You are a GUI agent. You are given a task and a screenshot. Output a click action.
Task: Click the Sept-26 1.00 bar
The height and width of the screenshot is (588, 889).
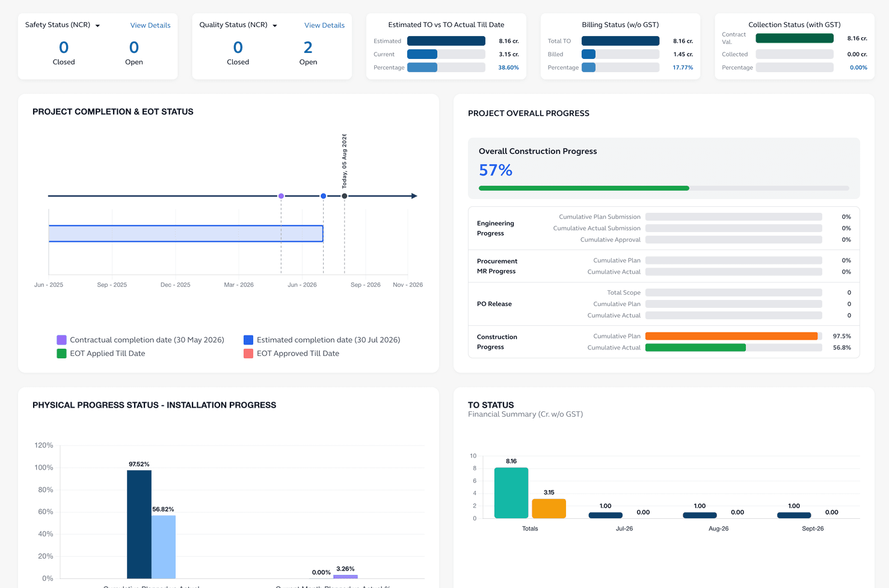tap(794, 515)
